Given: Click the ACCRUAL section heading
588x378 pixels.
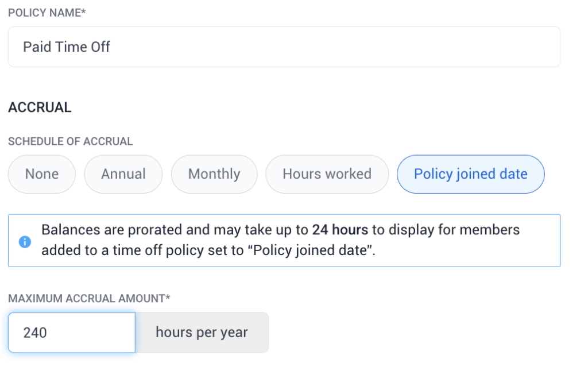Looking at the screenshot, I should 40,107.
